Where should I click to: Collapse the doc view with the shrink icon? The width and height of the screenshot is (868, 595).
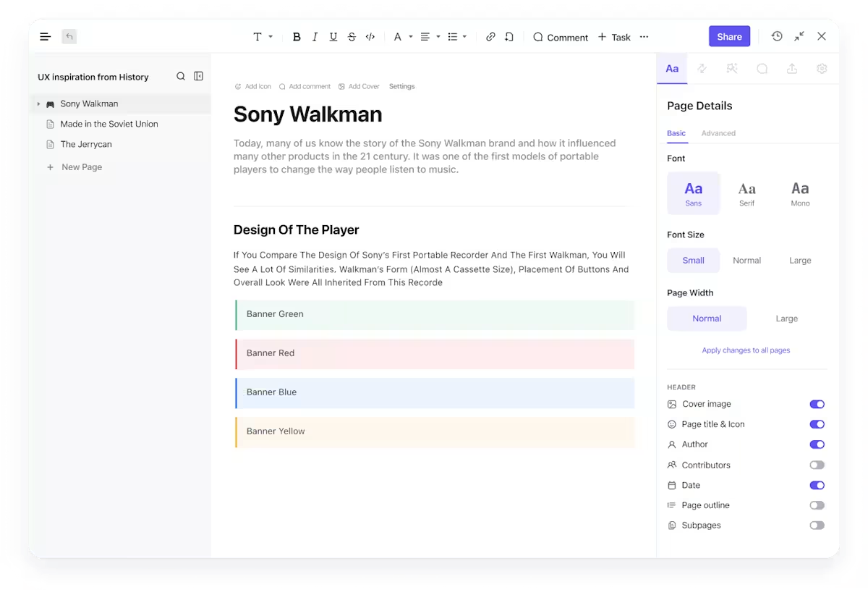click(799, 36)
